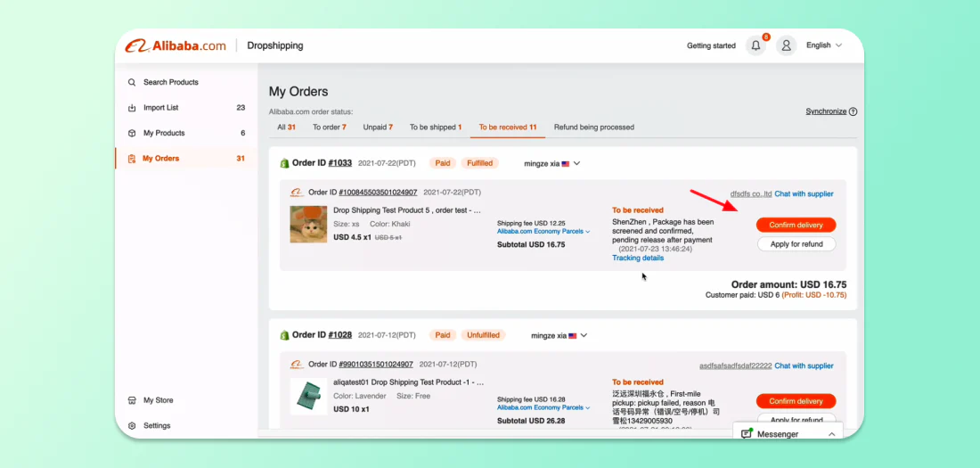Click Alibaba icon beside order #99010351501024907

297,365
